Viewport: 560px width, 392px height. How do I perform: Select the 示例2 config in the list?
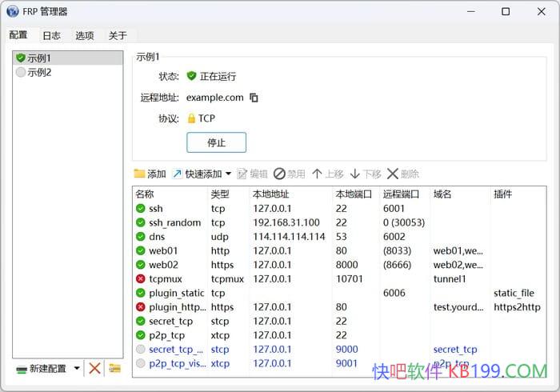coord(38,72)
